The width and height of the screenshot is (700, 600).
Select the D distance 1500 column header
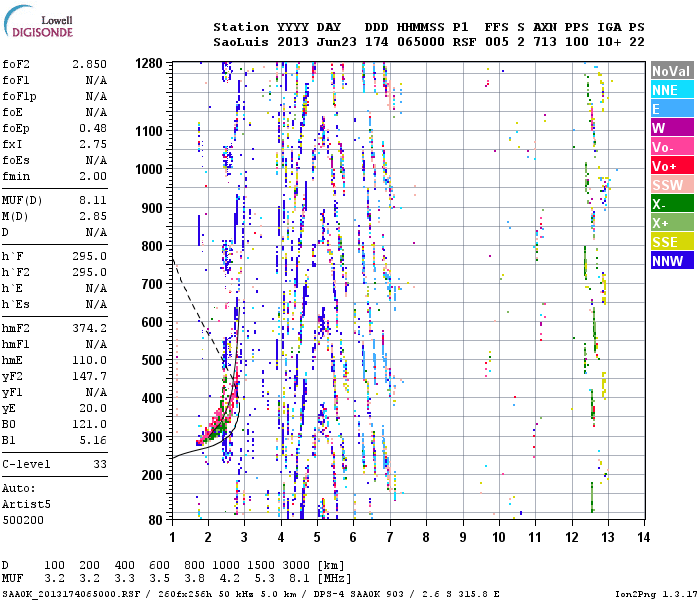[x=261, y=565]
